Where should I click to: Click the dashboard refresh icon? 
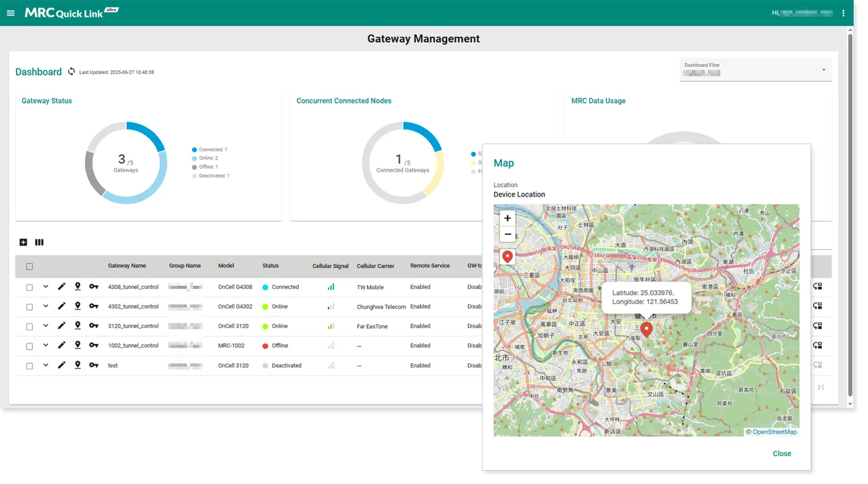tap(71, 72)
